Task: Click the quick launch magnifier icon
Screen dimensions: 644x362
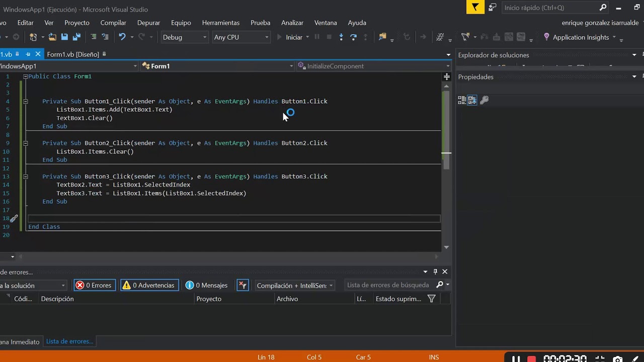Action: pyautogui.click(x=603, y=8)
